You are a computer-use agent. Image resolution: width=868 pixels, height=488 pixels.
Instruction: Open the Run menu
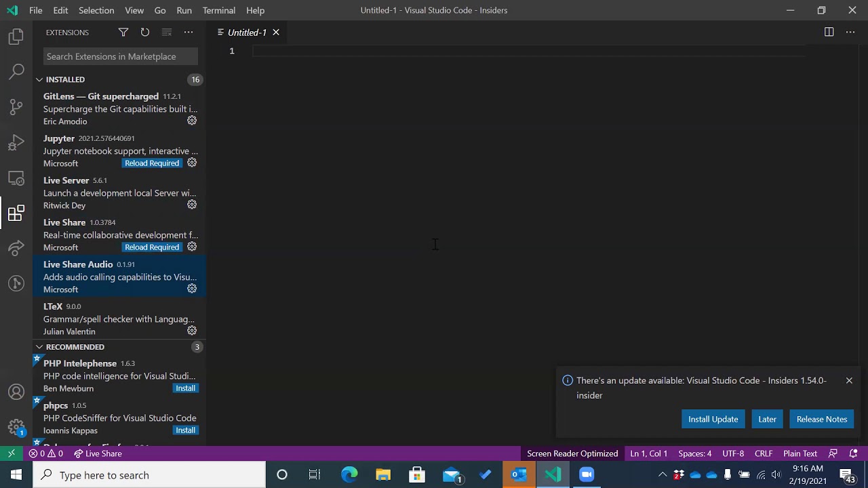[184, 10]
